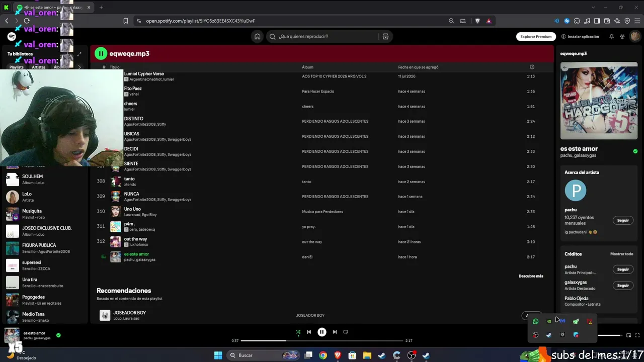Open the browser hamburger menu
The height and width of the screenshot is (362, 644).
coord(637,21)
